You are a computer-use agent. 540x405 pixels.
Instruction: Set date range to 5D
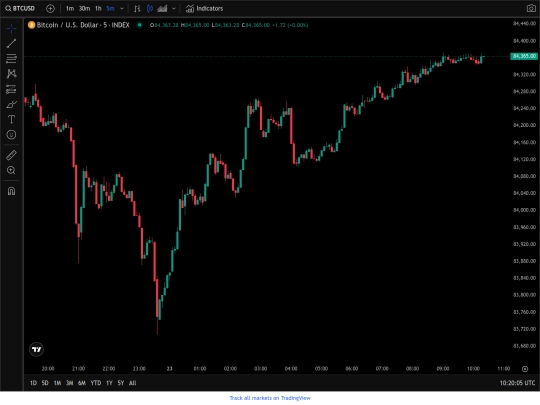[45, 383]
